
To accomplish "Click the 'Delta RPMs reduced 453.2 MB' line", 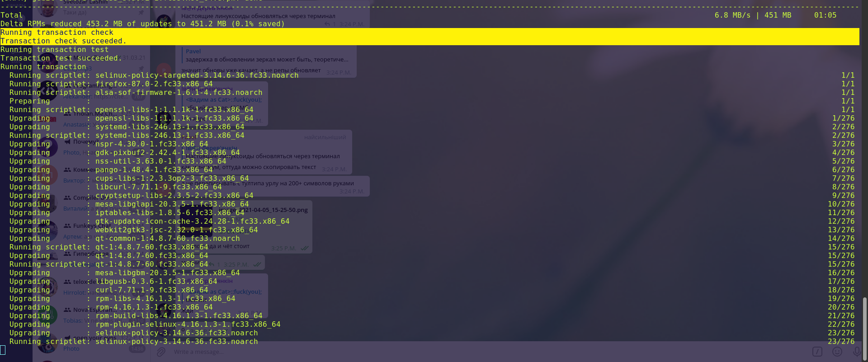I will pyautogui.click(x=143, y=24).
